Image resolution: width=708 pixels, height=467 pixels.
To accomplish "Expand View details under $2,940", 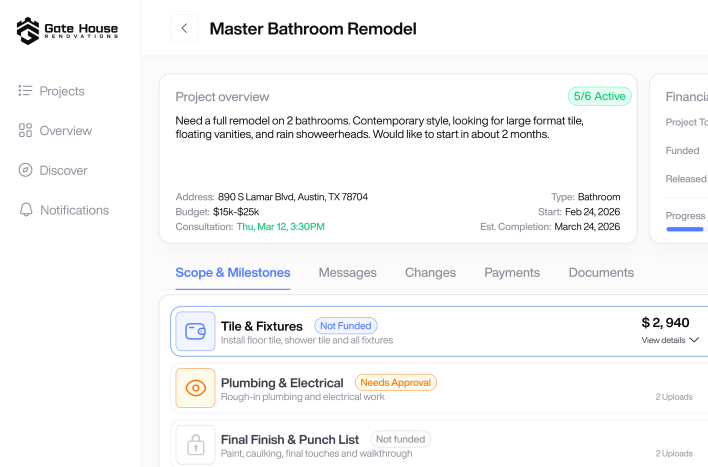I will click(670, 340).
